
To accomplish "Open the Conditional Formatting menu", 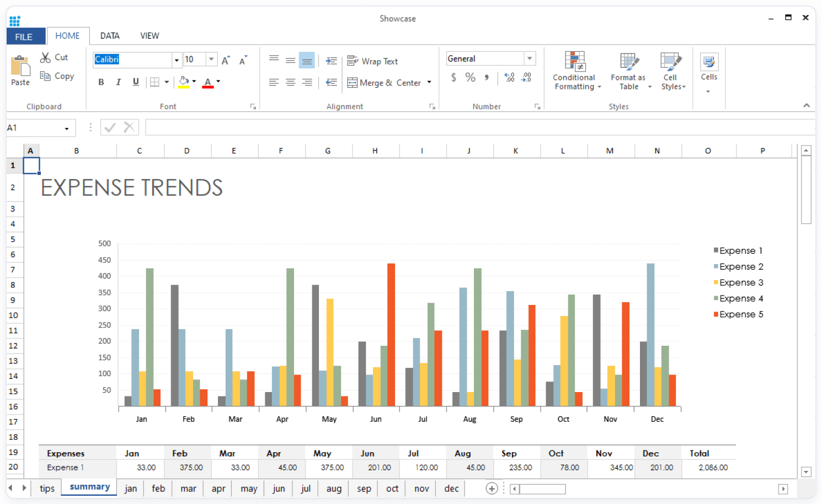I will pos(575,71).
